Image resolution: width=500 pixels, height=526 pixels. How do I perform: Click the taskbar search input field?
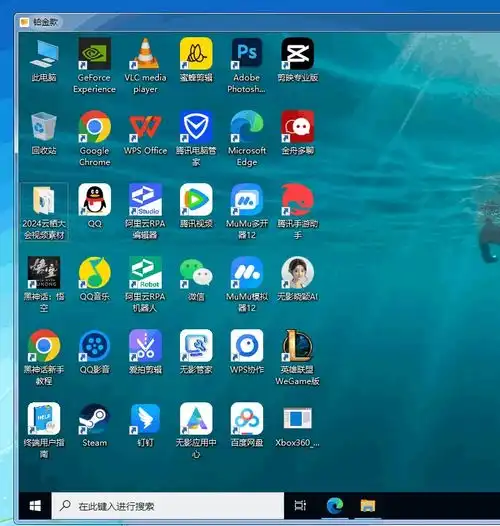168,506
